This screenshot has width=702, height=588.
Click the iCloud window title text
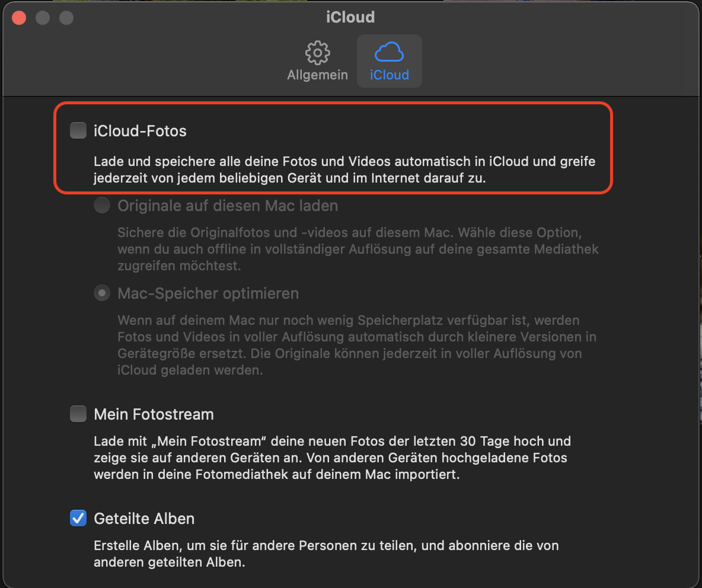tap(350, 17)
